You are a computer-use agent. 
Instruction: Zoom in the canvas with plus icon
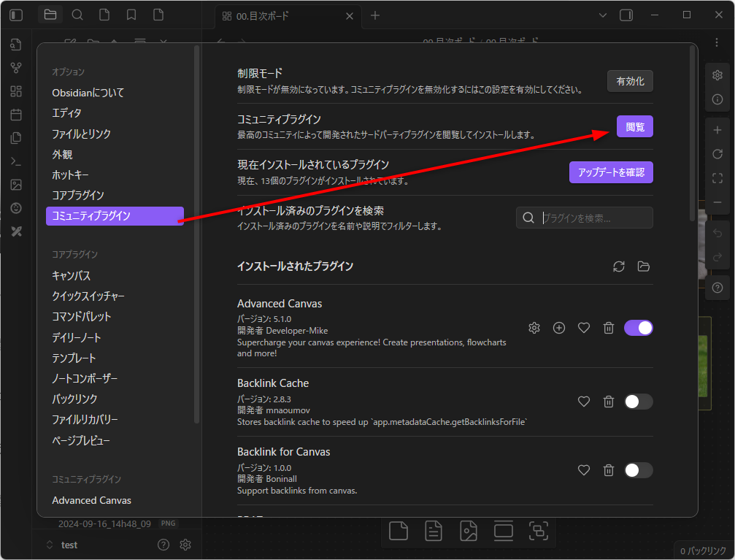[x=717, y=130]
